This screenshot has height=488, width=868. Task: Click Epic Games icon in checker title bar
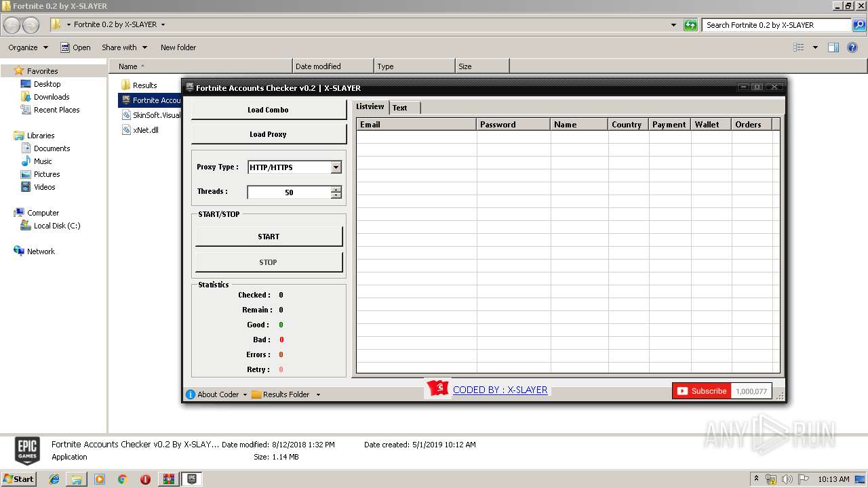point(190,87)
